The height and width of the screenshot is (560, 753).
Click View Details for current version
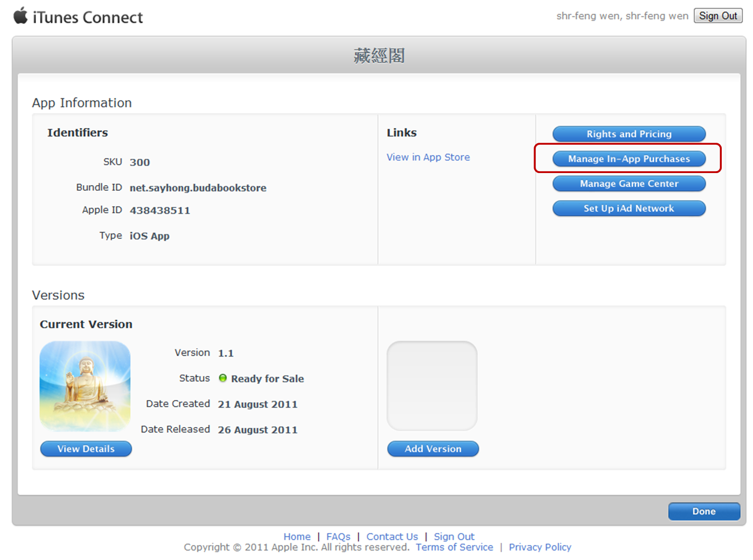86,448
